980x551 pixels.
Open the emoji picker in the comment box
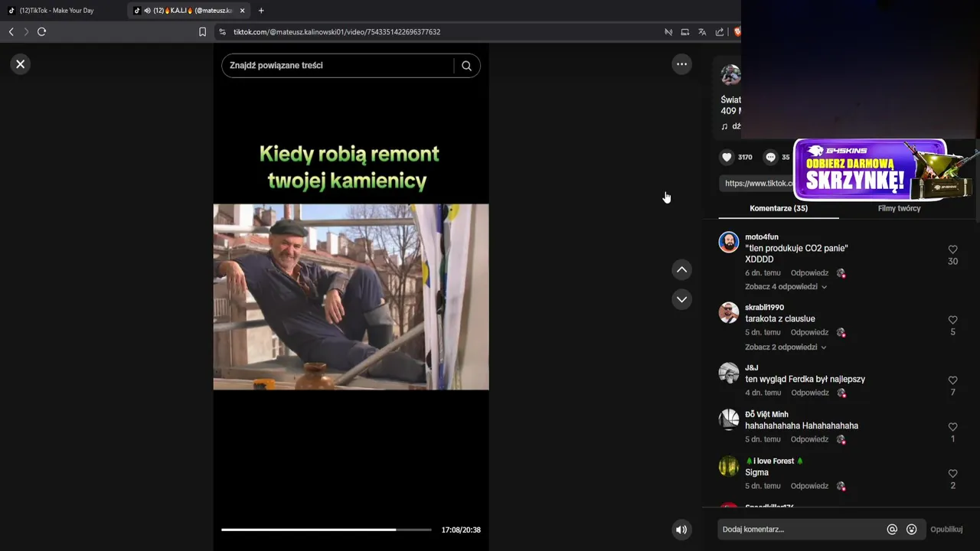912,530
